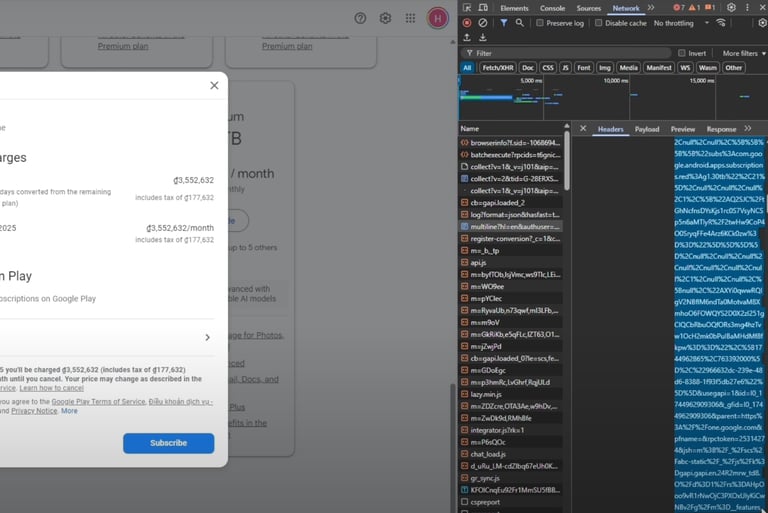Close the subscription dialog with X
The image size is (768, 513).
[x=214, y=85]
